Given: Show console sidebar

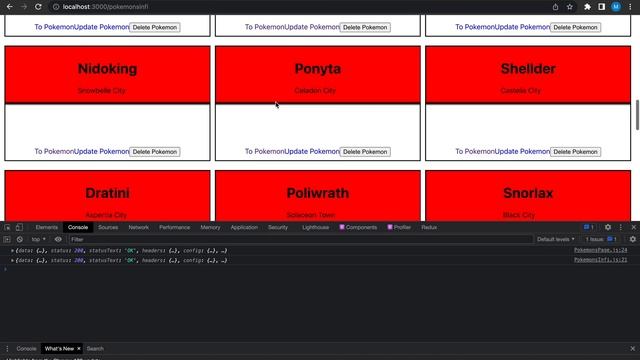Looking at the screenshot, I should point(7,239).
